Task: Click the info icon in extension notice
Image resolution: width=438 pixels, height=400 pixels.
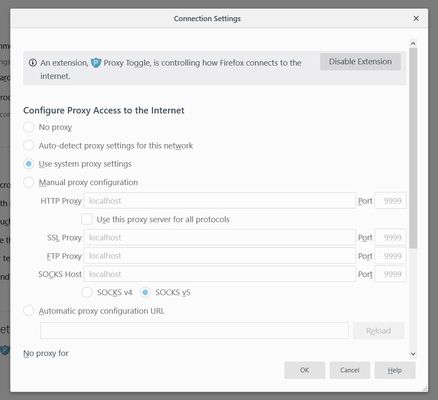Action: (x=33, y=63)
